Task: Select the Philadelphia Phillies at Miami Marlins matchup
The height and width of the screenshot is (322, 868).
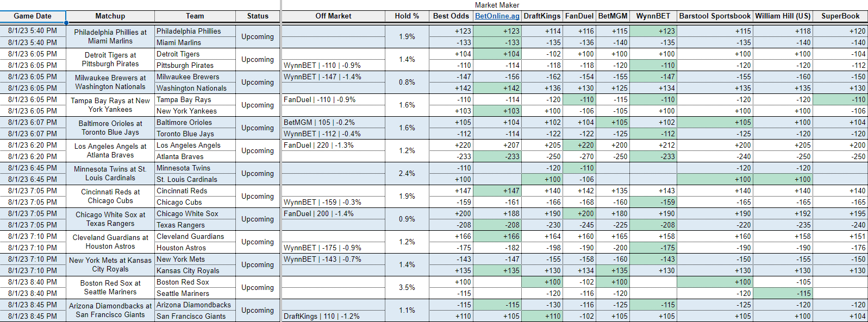Action: (x=110, y=36)
